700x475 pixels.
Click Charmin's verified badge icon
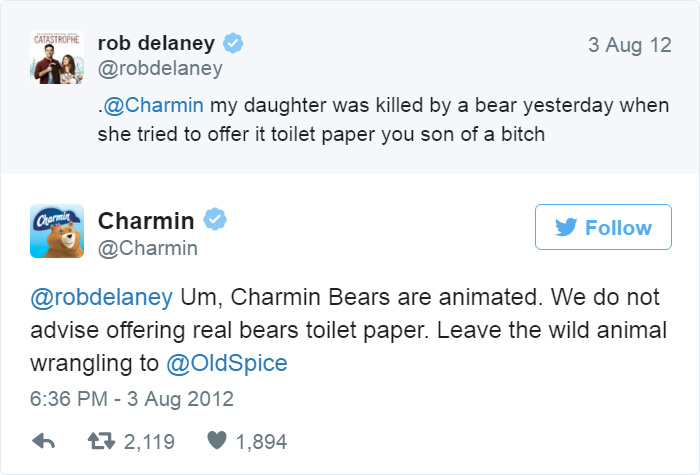coord(215,219)
